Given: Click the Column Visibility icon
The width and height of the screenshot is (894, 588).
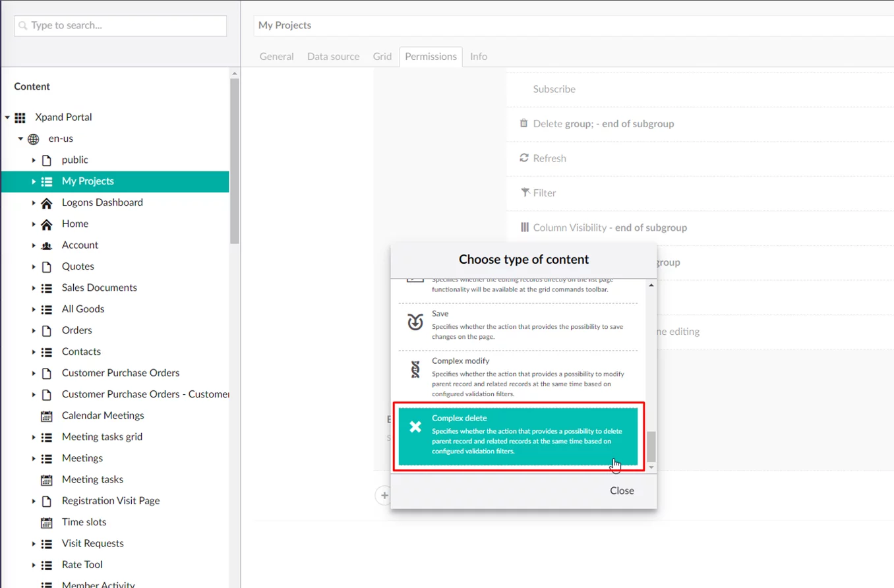Looking at the screenshot, I should point(525,227).
